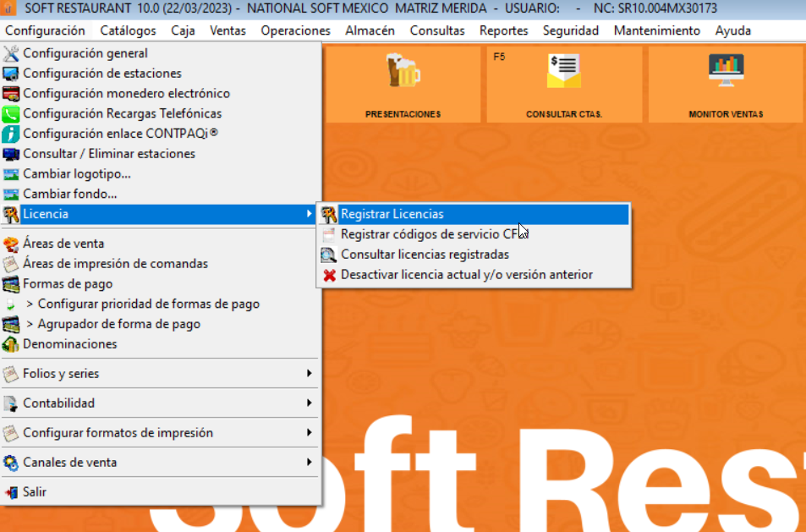Click the CONTPAQi enlace info icon
Viewport: 806px width, 532px height.
(x=11, y=134)
